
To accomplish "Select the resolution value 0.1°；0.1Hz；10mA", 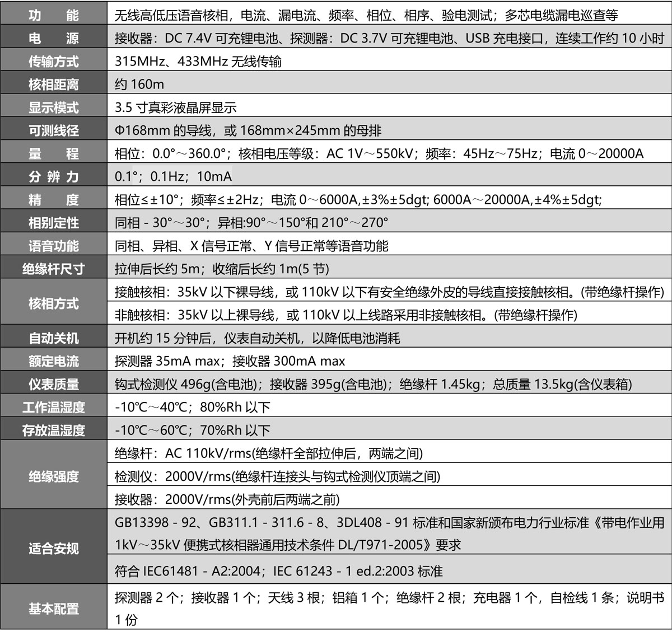I will click(173, 176).
